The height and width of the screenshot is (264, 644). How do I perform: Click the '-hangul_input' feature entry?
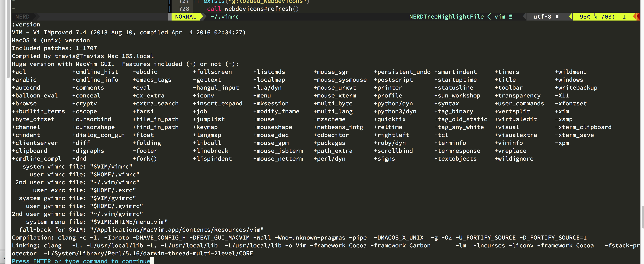pyautogui.click(x=216, y=88)
